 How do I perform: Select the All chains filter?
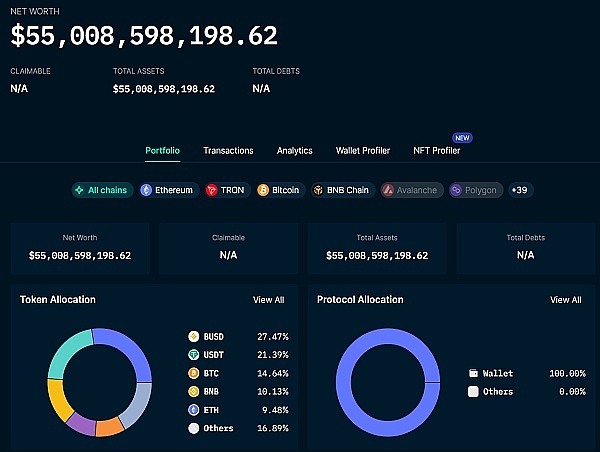pyautogui.click(x=101, y=190)
